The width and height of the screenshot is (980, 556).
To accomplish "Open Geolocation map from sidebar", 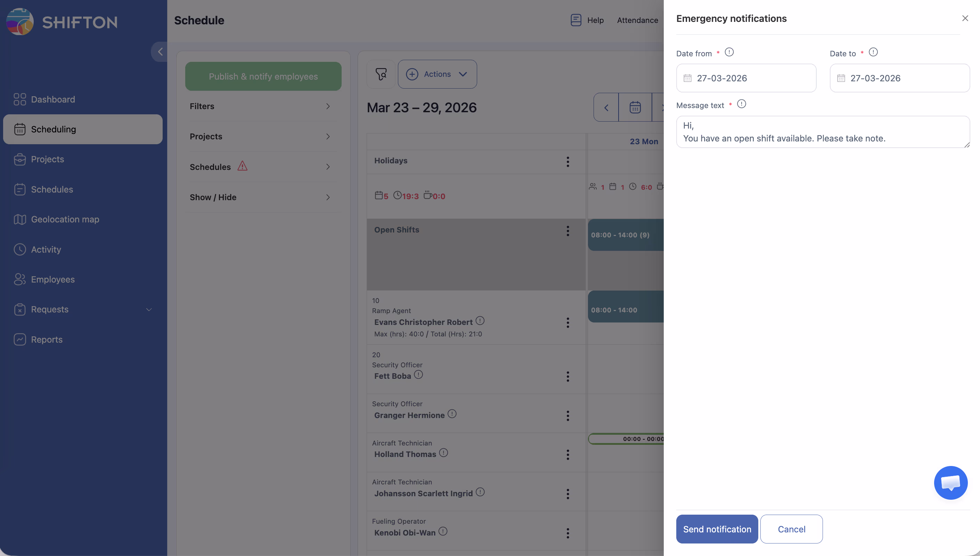I will tap(65, 220).
